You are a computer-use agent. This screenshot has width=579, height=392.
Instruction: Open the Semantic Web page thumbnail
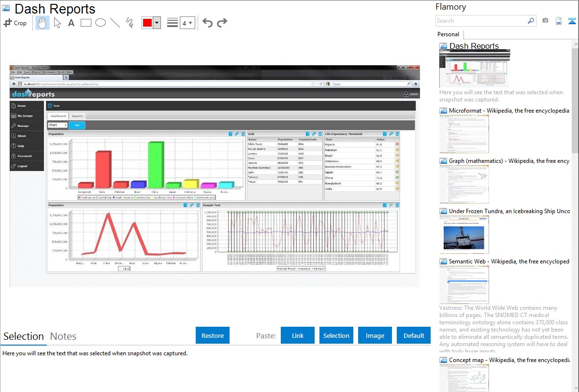click(x=464, y=285)
